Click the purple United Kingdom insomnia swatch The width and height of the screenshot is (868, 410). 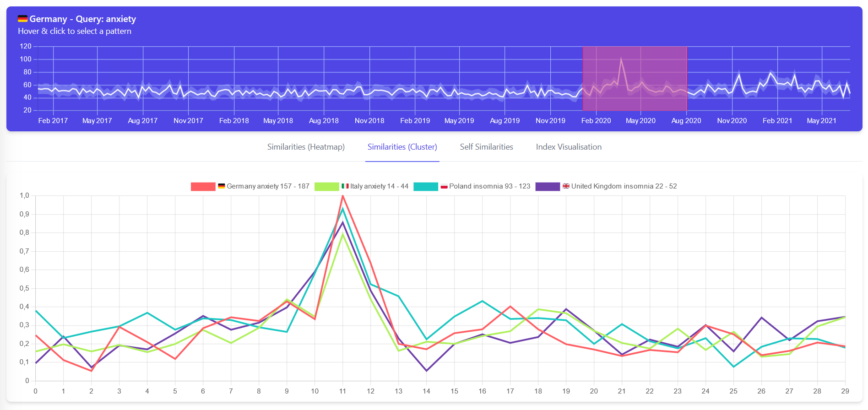pyautogui.click(x=547, y=187)
